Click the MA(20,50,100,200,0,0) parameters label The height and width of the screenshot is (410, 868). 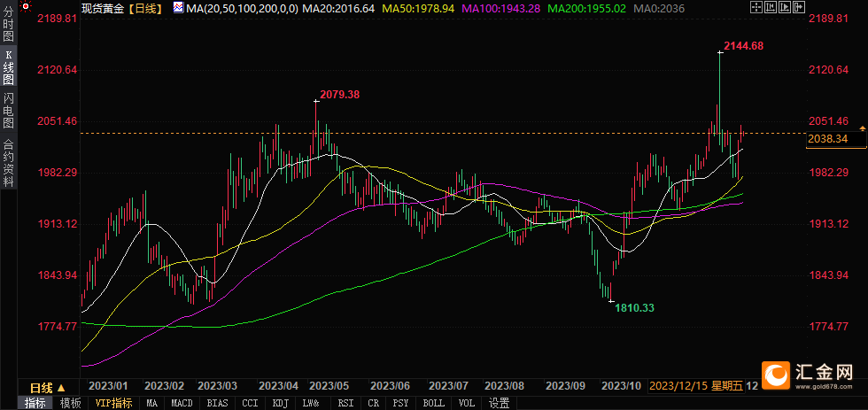(x=243, y=8)
